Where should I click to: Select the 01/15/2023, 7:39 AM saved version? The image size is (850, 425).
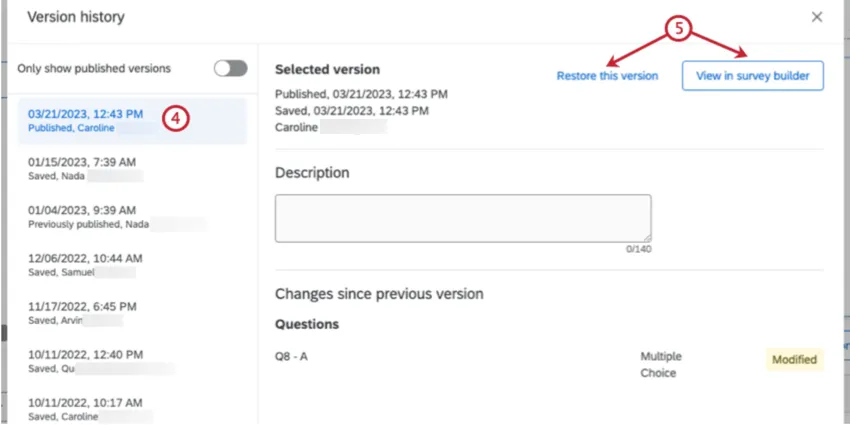pos(82,168)
